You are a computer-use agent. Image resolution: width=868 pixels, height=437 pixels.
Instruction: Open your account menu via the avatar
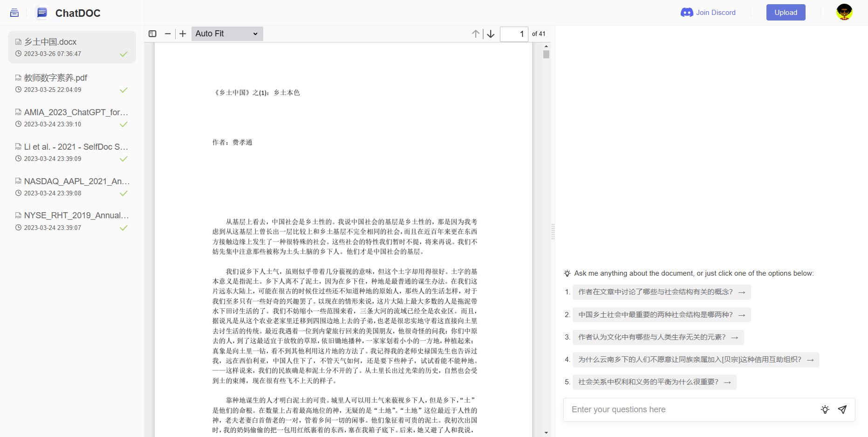(844, 12)
